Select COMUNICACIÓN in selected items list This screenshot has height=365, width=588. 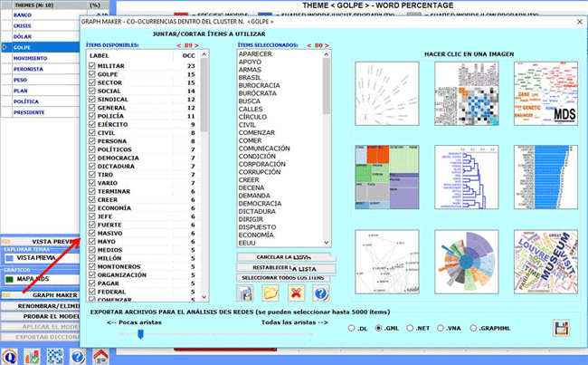[x=264, y=149]
